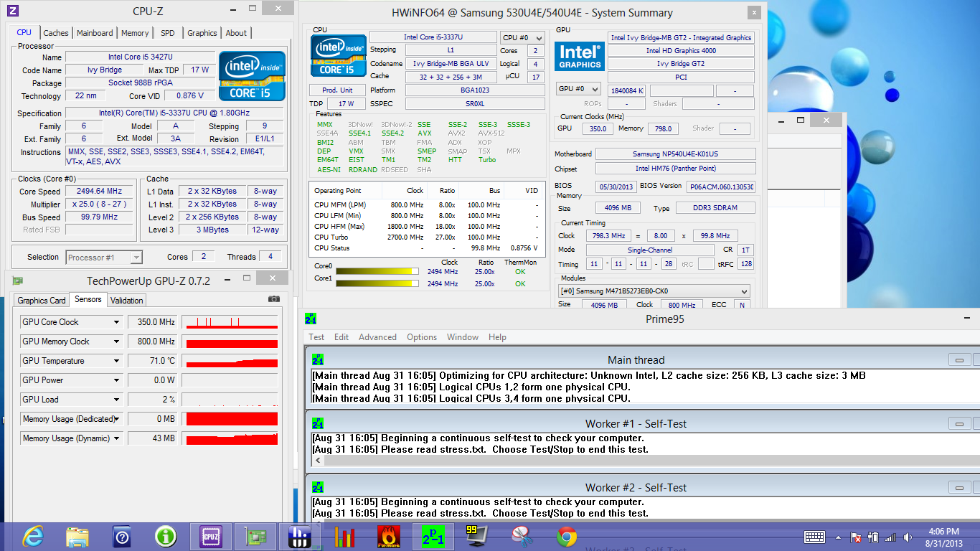Open File Explorer from the taskbar

pos(77,536)
